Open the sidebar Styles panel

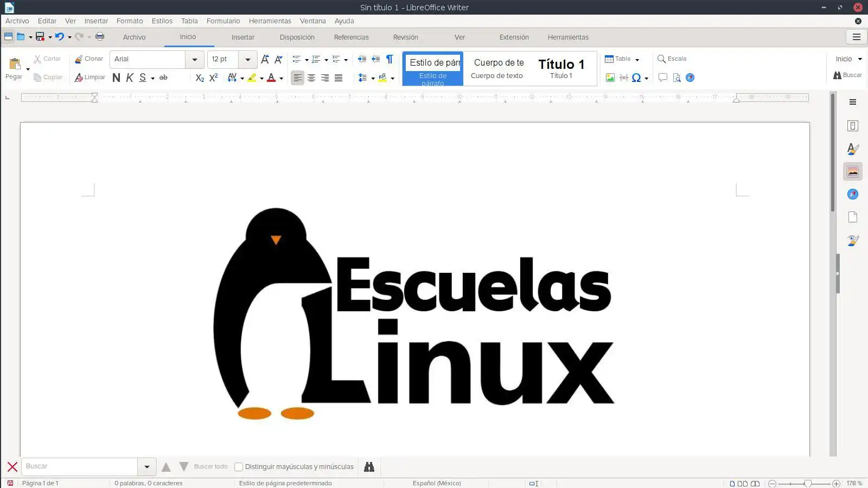tap(853, 149)
